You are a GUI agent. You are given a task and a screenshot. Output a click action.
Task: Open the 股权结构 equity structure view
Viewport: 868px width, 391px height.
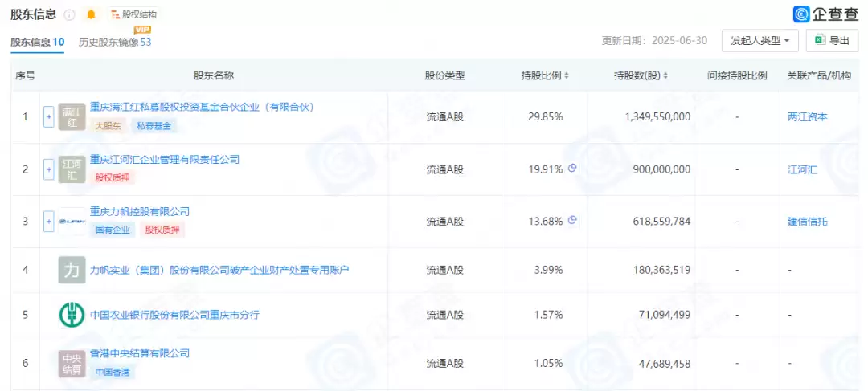pyautogui.click(x=134, y=14)
